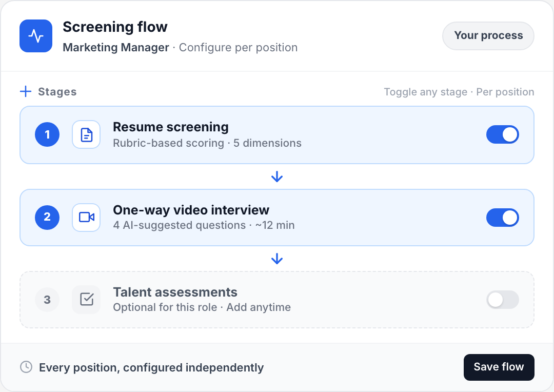The width and height of the screenshot is (554, 392).
Task: Open the Your process dropdown pill
Action: click(488, 36)
